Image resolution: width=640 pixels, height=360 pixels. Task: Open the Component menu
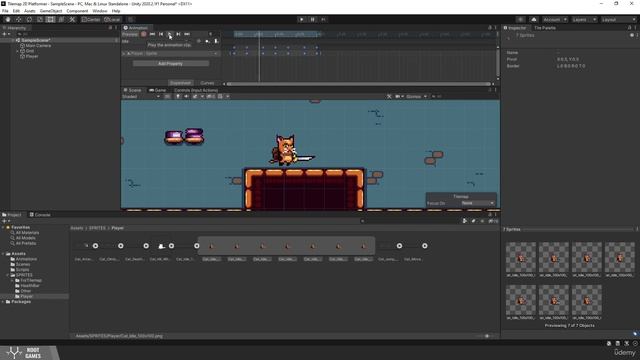[x=77, y=11]
